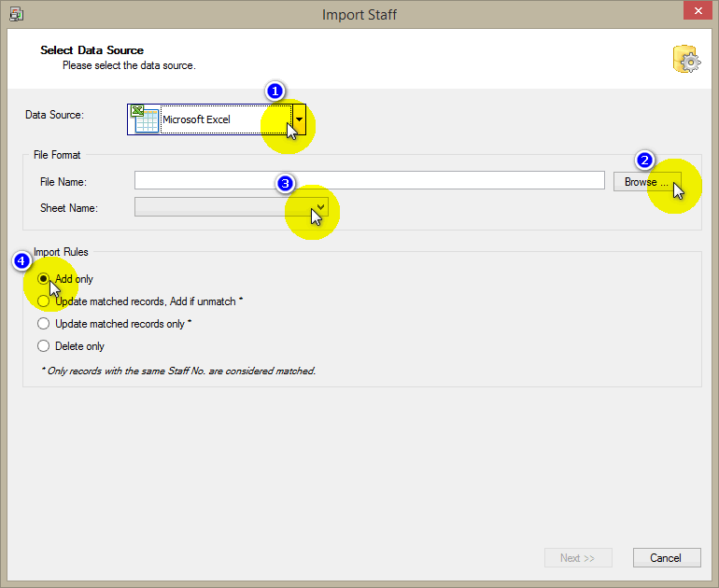The height and width of the screenshot is (588, 719).
Task: Click the database gear icon in header
Action: click(685, 58)
